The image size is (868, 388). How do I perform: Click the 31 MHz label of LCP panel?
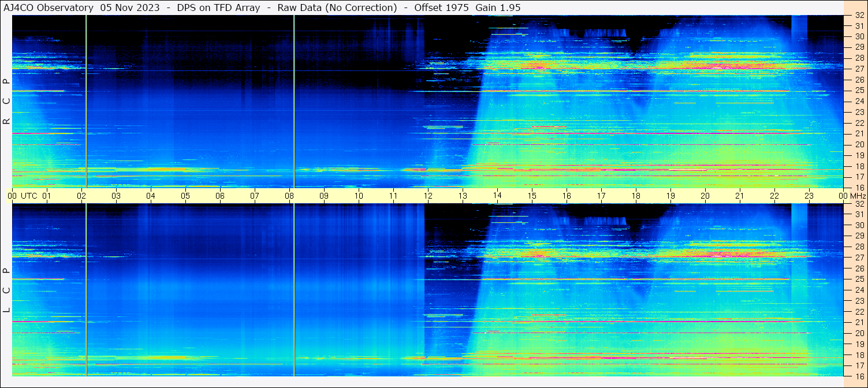pyautogui.click(x=859, y=214)
